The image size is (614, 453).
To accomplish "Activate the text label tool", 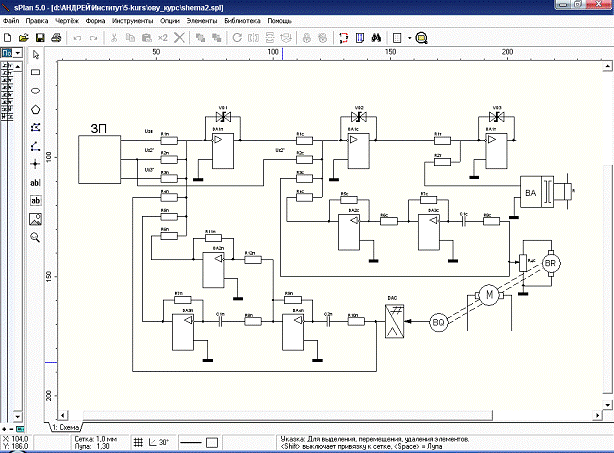I will [x=36, y=183].
